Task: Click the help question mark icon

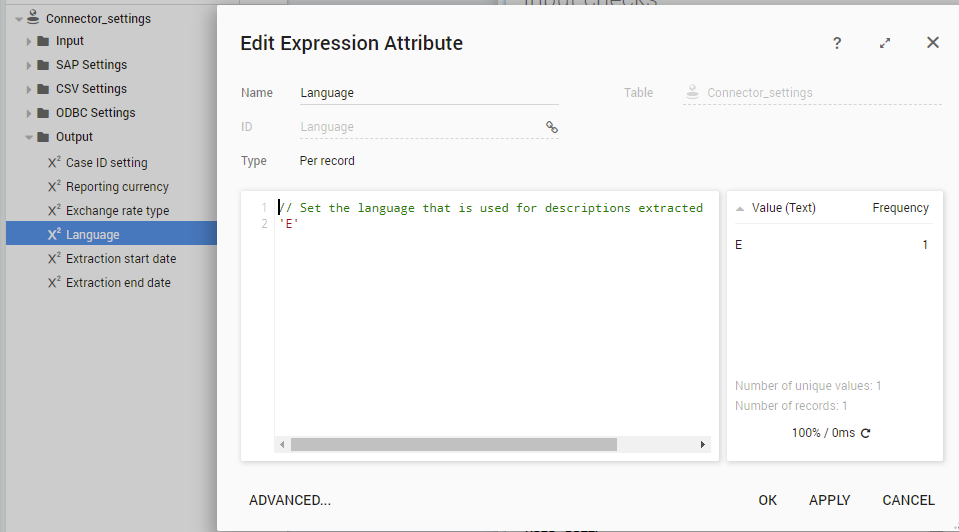Action: (x=837, y=43)
